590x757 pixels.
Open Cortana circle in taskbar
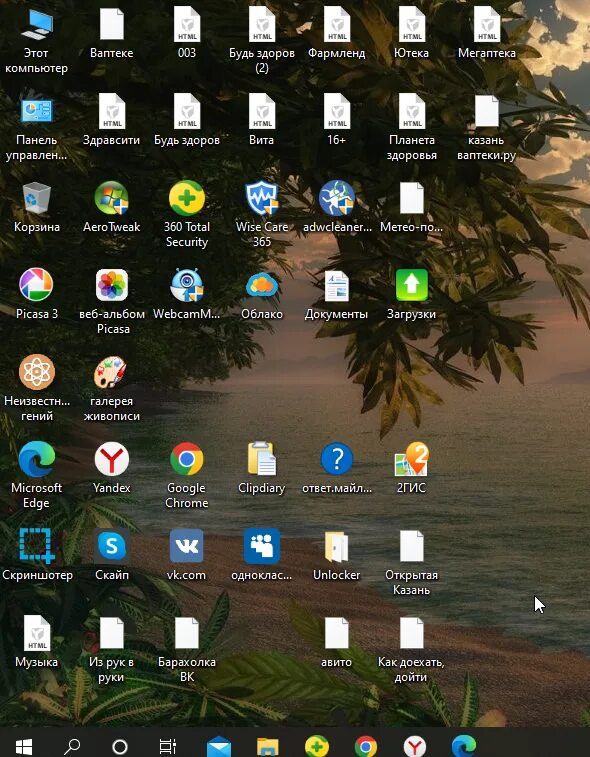point(120,747)
